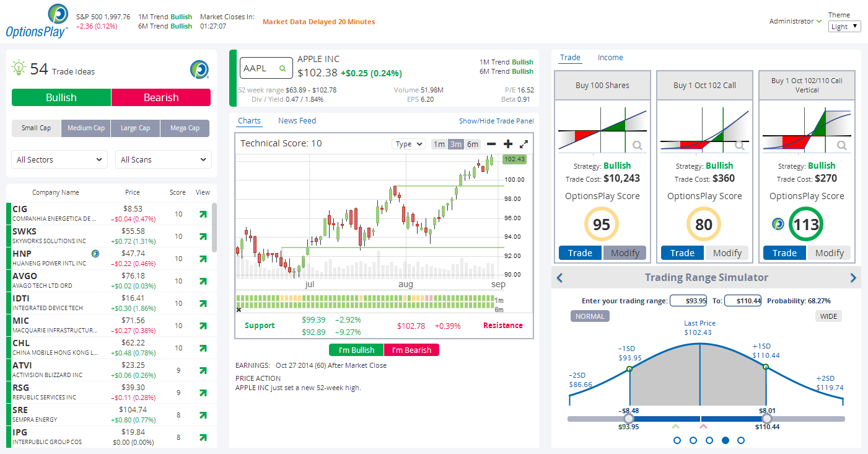The image size is (868, 454).
Task: Click upper range slider handle at $110.44
Action: click(767, 419)
